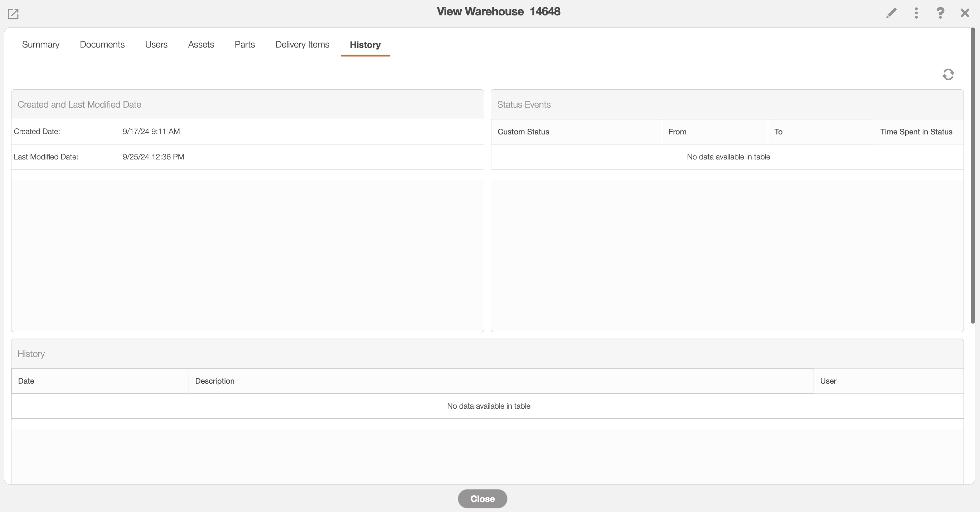This screenshot has width=980, height=512.
Task: Click the History tab
Action: click(365, 45)
